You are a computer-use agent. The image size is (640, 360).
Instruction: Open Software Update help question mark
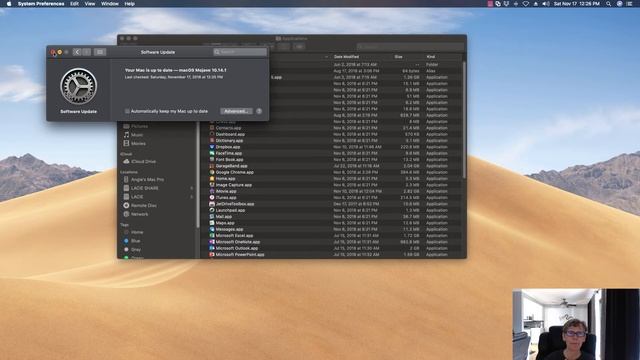(x=259, y=111)
